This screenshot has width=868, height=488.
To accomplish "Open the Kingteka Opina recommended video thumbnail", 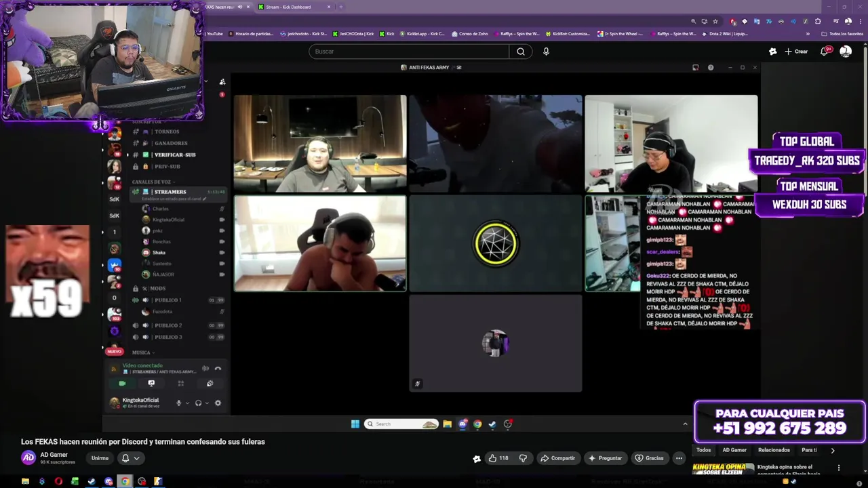I will 723,468.
